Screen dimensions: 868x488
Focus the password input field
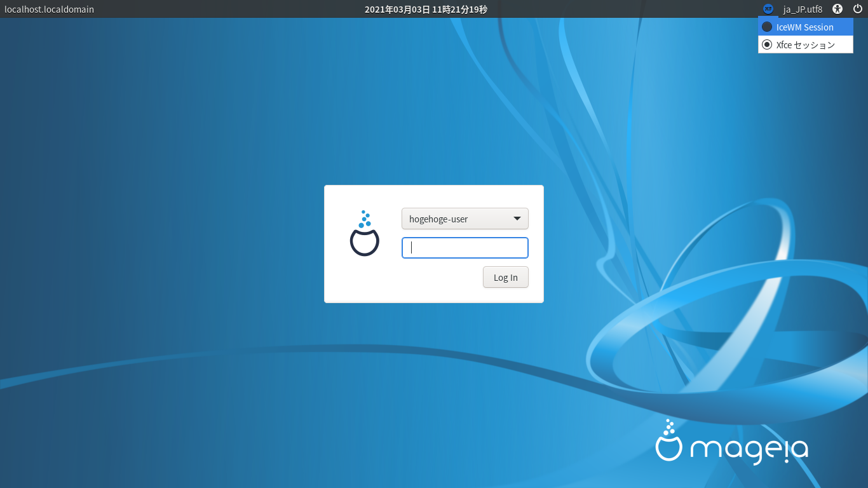pos(465,248)
